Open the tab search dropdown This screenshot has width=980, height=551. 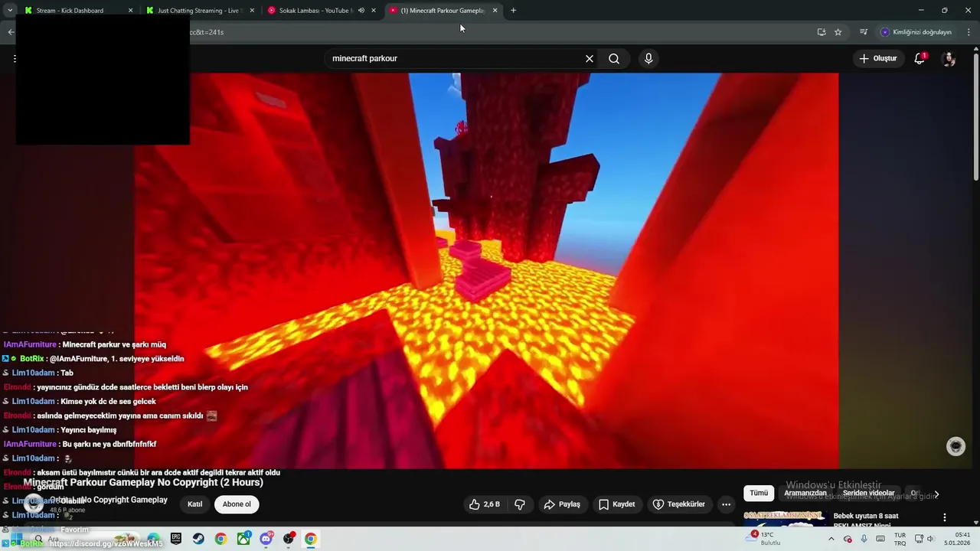[x=10, y=11]
